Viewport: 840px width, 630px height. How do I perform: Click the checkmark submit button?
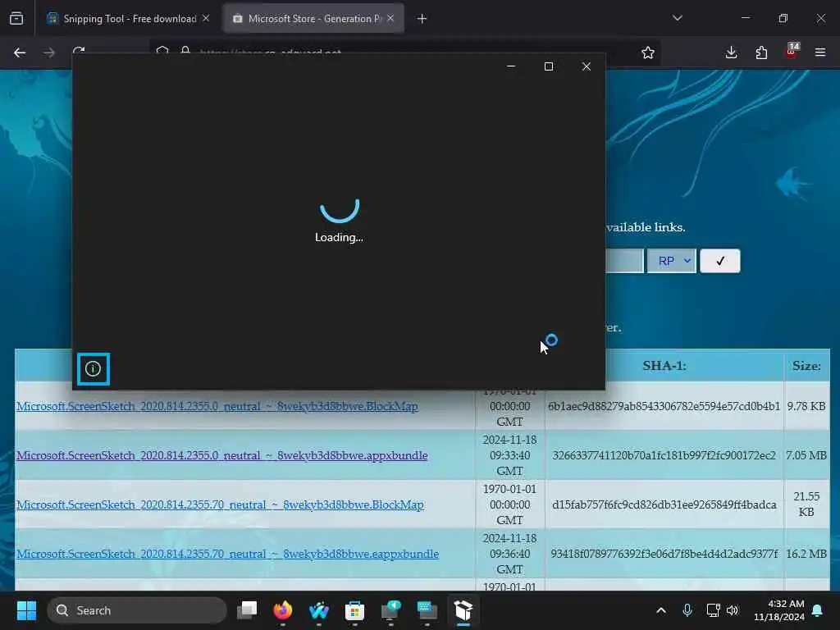[720, 261]
